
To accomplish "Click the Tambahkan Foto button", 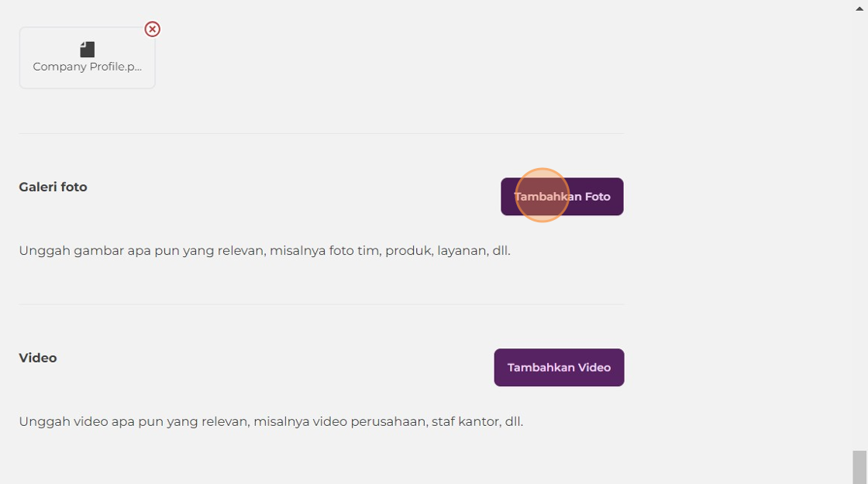I will [x=562, y=197].
